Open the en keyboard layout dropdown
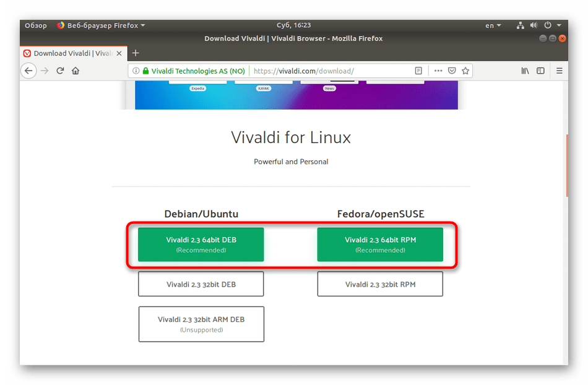 pos(493,25)
